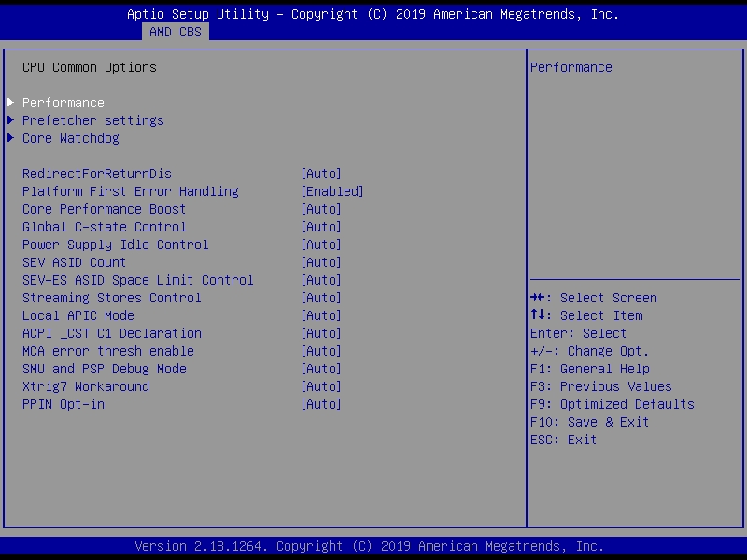Image resolution: width=747 pixels, height=560 pixels.
Task: Select SEV-ES ASID Space Limit Control
Action: [x=138, y=280]
